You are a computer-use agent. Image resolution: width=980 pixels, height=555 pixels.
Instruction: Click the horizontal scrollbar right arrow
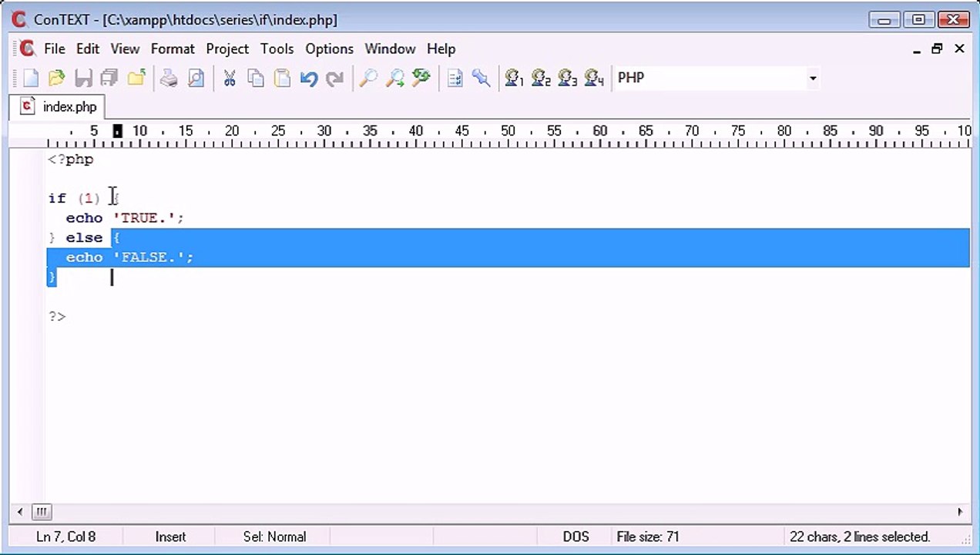(x=960, y=511)
